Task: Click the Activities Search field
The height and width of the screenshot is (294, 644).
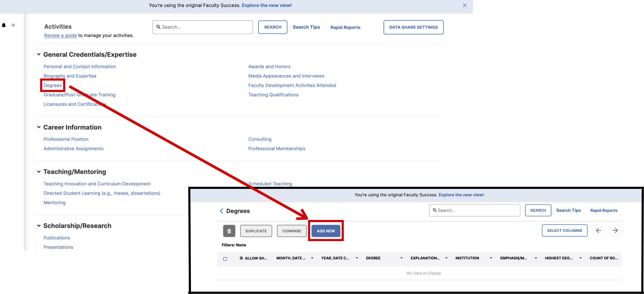Action: tap(202, 27)
